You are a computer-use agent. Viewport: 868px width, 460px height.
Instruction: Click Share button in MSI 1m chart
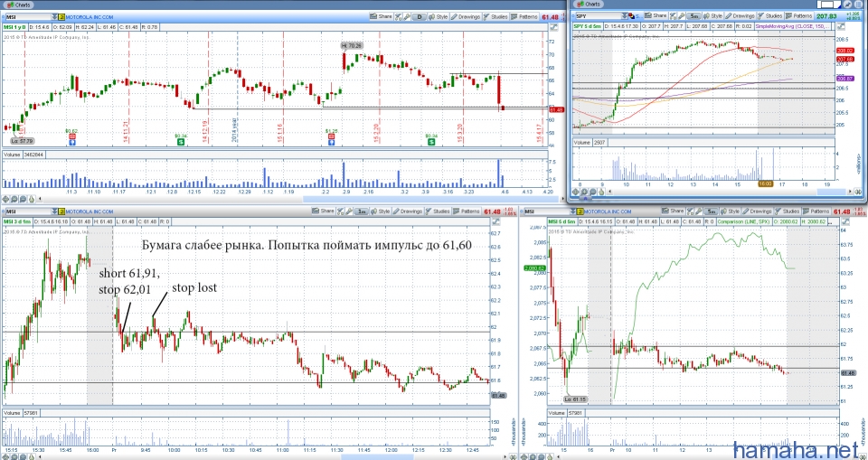324,211
